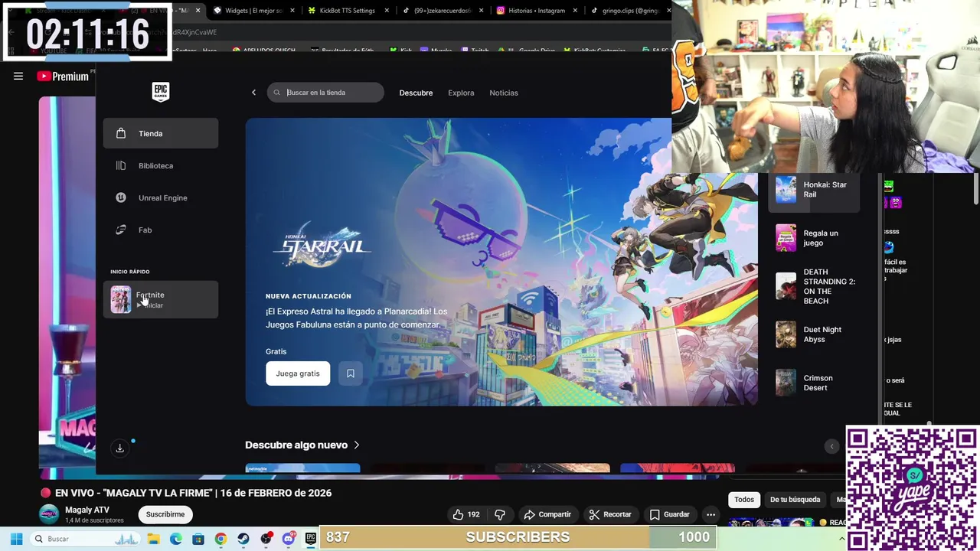This screenshot has width=980, height=551.
Task: Click the Descubre algo nuevo heading
Action: [296, 445]
